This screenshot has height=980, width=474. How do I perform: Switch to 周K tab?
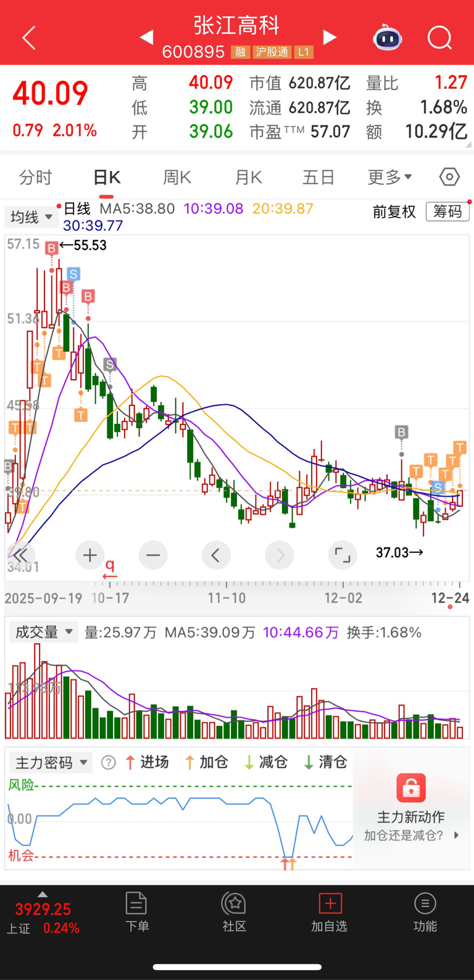coord(177,178)
